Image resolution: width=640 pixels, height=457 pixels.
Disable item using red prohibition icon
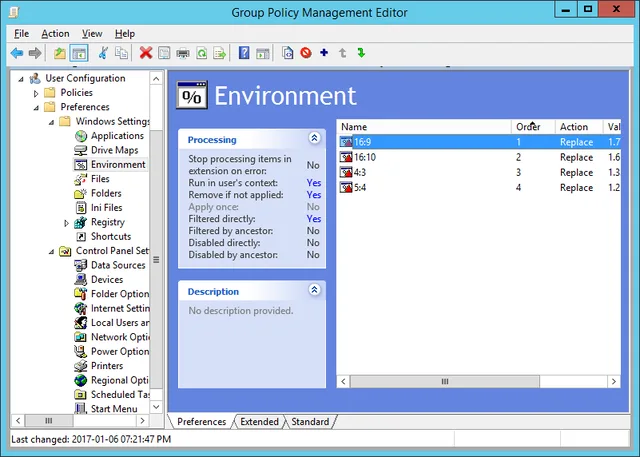(306, 53)
